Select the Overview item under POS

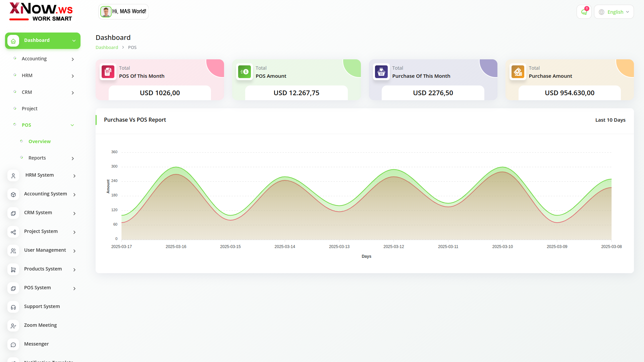(40, 141)
